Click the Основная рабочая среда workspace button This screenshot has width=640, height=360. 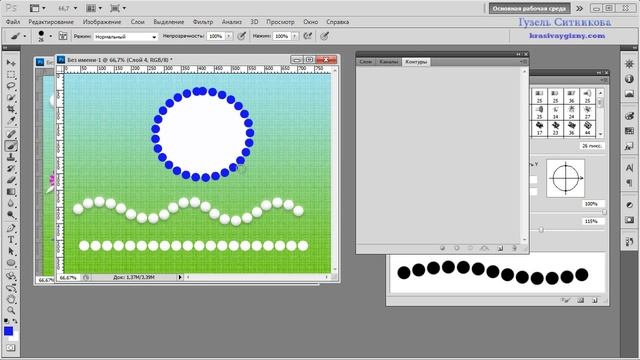[529, 8]
